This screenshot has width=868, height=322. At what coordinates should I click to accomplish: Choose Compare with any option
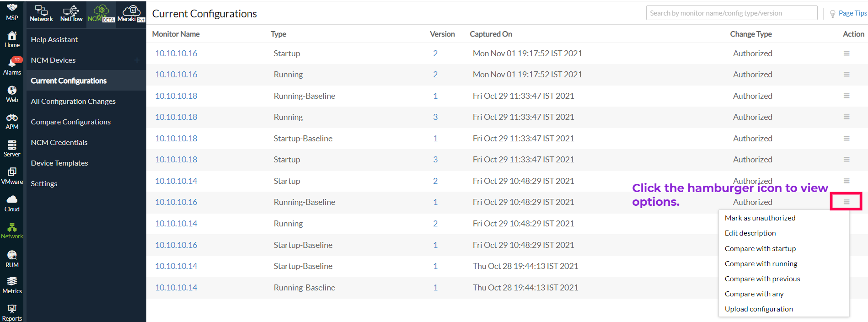point(754,294)
